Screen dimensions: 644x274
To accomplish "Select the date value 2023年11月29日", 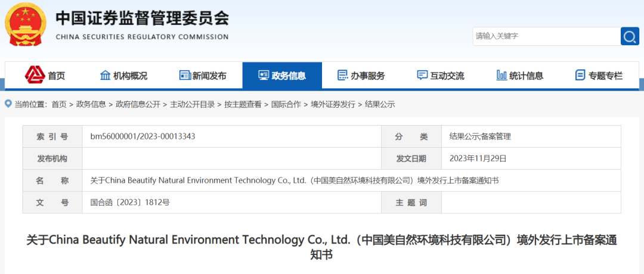I will click(478, 158).
